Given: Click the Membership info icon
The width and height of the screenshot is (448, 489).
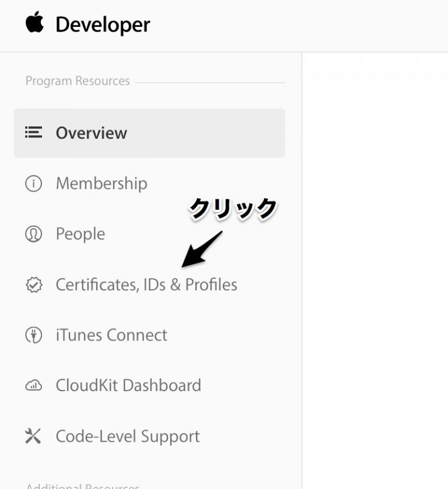Looking at the screenshot, I should click(33, 184).
